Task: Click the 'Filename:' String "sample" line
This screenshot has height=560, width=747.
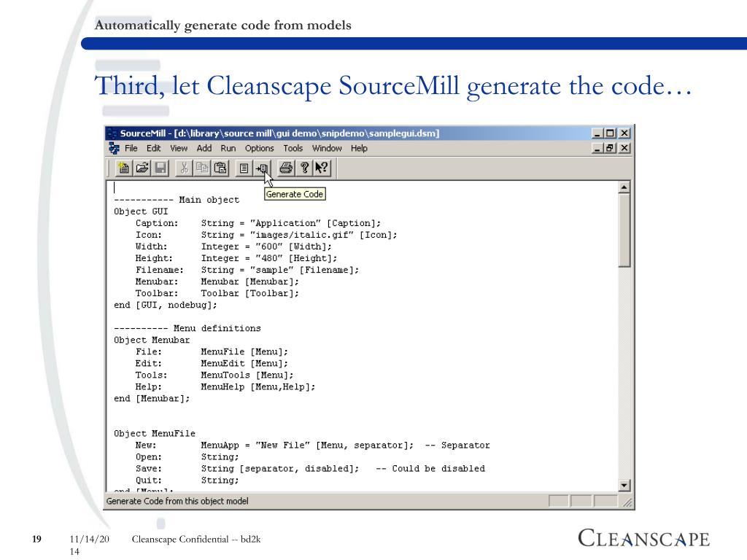Action: pos(247,270)
